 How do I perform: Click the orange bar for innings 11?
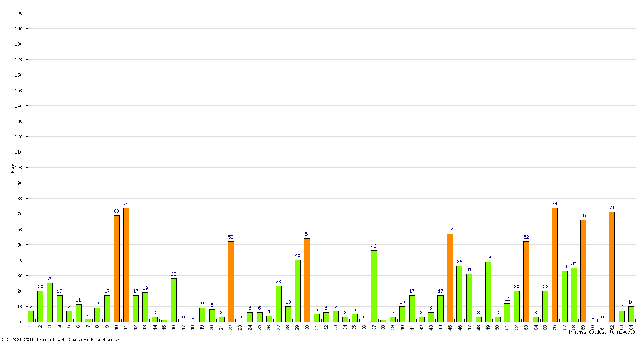126,265
